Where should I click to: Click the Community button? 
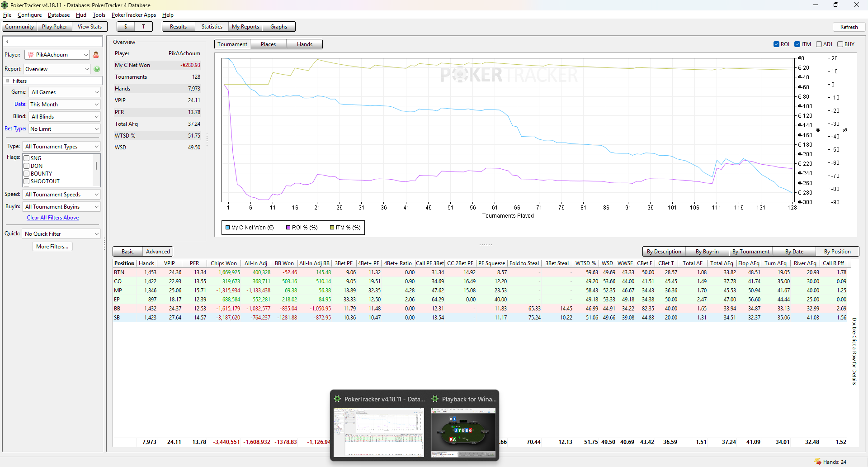click(x=19, y=27)
